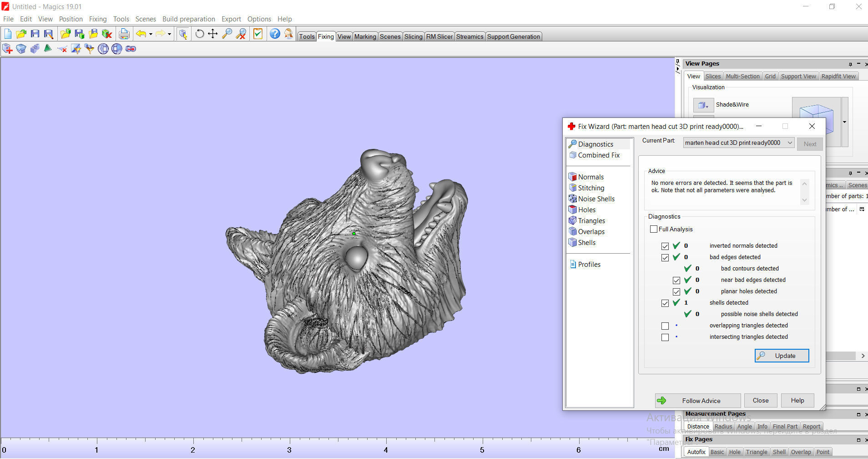The image size is (868, 459).
Task: Import a part with the folder-and-cube icon
Action: tap(66, 34)
